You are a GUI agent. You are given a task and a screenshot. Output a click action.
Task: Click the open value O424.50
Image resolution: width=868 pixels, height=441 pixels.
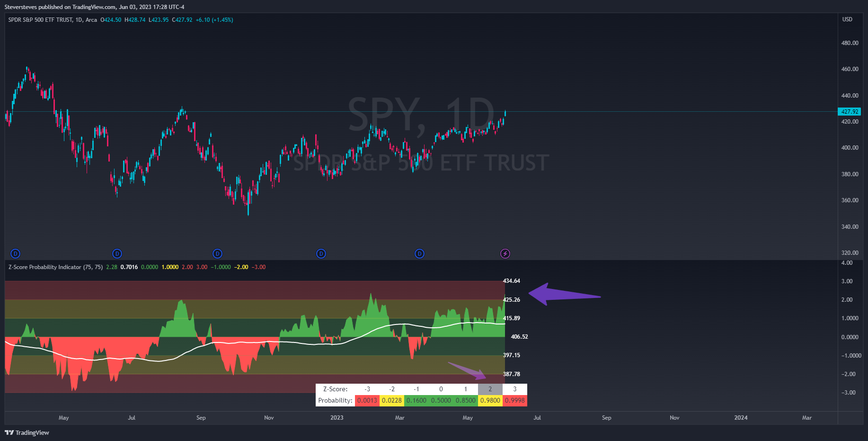111,20
